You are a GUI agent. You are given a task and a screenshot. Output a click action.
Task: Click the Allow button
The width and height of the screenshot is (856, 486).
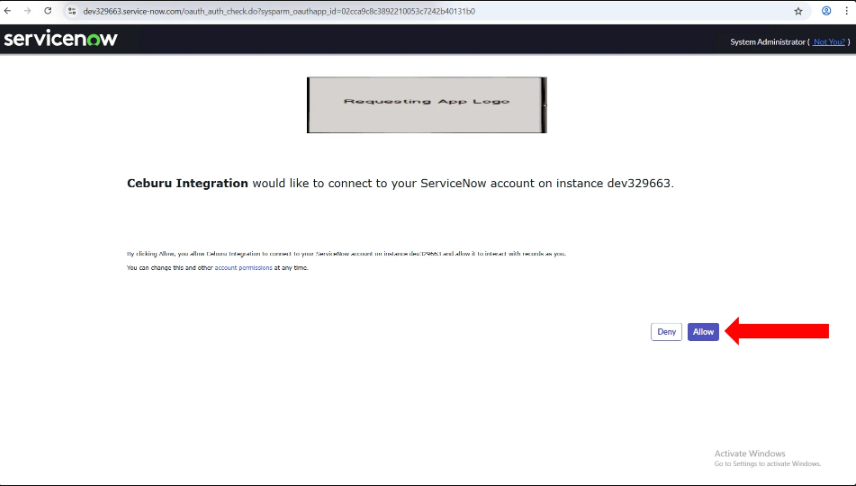(703, 332)
